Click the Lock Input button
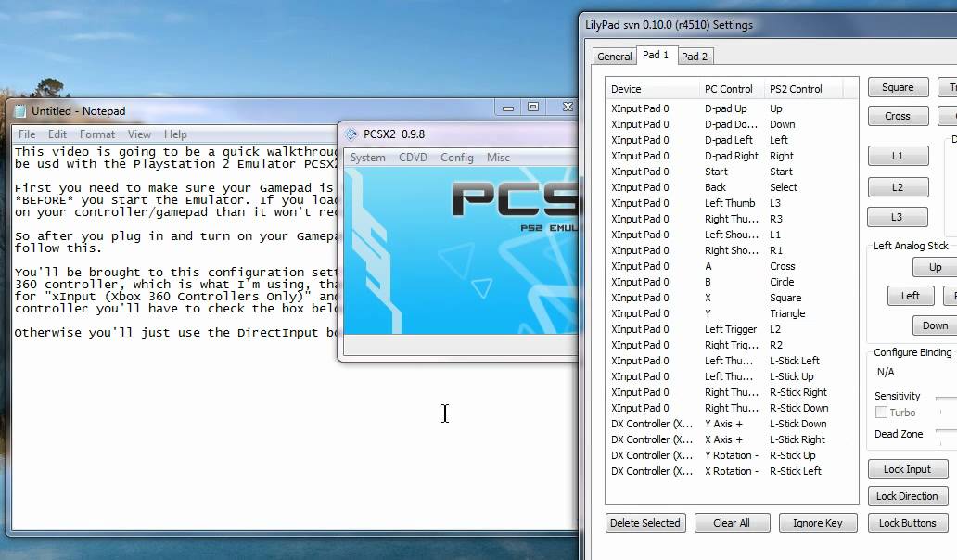Viewport: 957px width, 560px height. coord(908,469)
